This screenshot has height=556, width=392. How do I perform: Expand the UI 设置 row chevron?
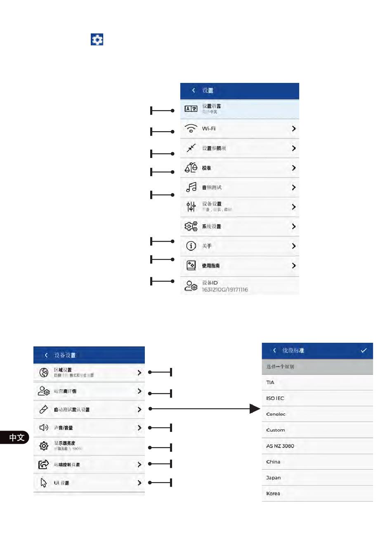[x=139, y=483]
